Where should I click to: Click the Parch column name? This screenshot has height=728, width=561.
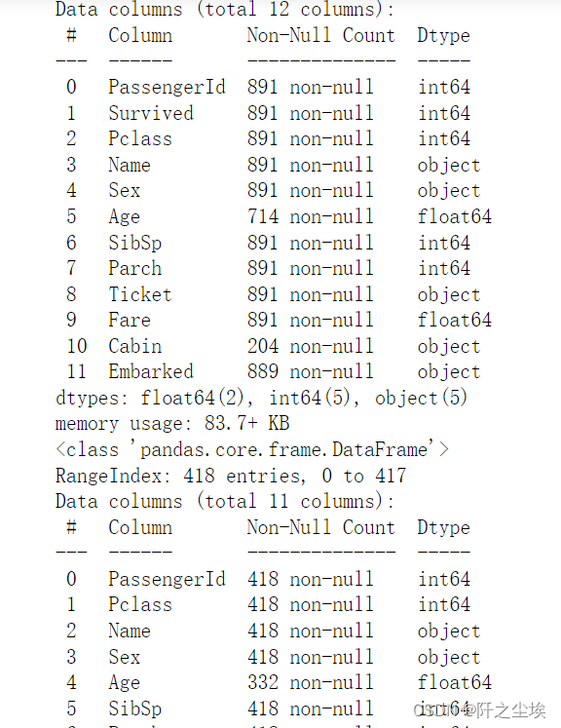pyautogui.click(x=135, y=268)
